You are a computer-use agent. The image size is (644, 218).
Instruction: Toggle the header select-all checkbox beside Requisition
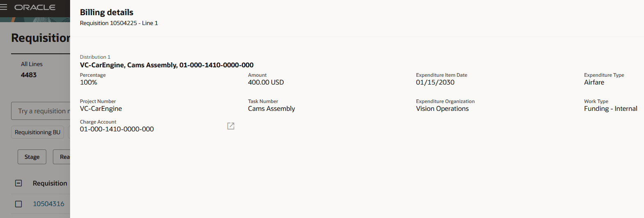(18, 183)
